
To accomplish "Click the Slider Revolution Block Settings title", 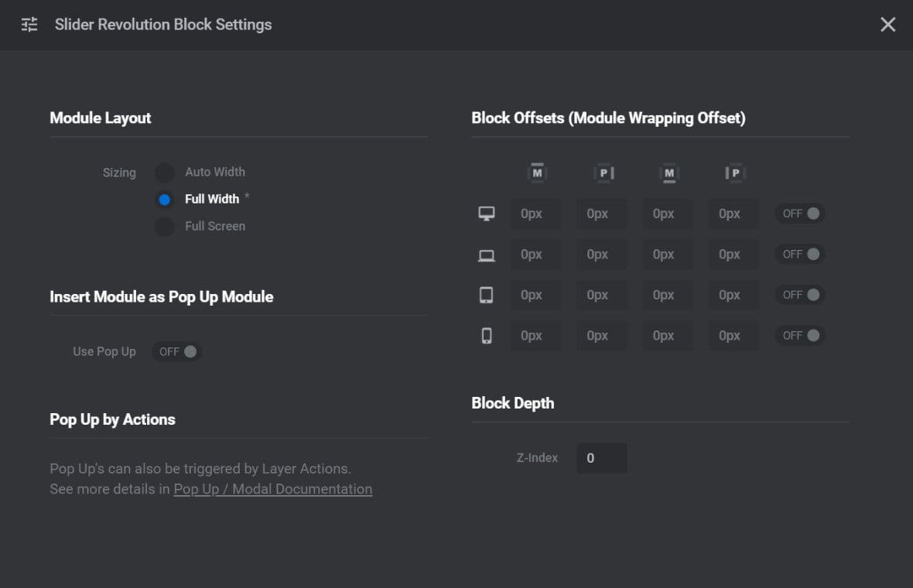I will pyautogui.click(x=163, y=25).
